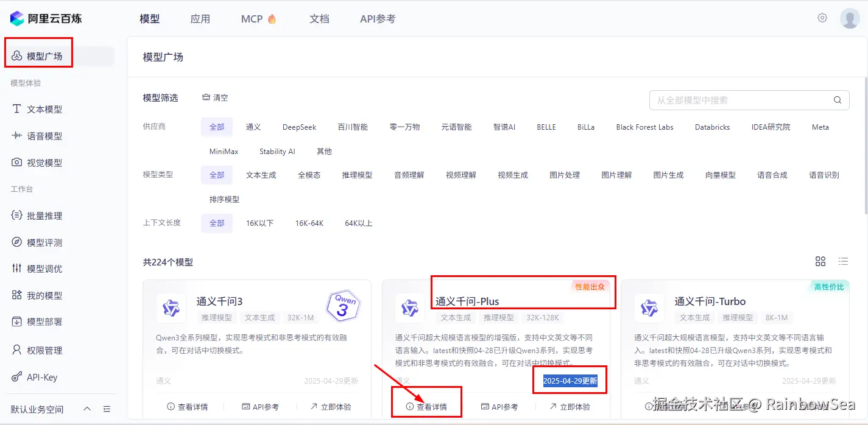Select 全部 under 供应商 filter
The image size is (868, 425).
(x=217, y=127)
